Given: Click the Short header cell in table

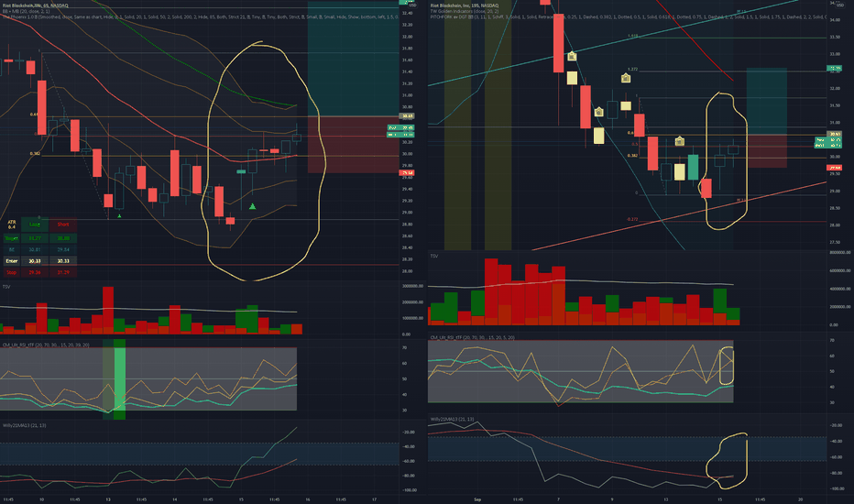Looking at the screenshot, I should 63,225.
